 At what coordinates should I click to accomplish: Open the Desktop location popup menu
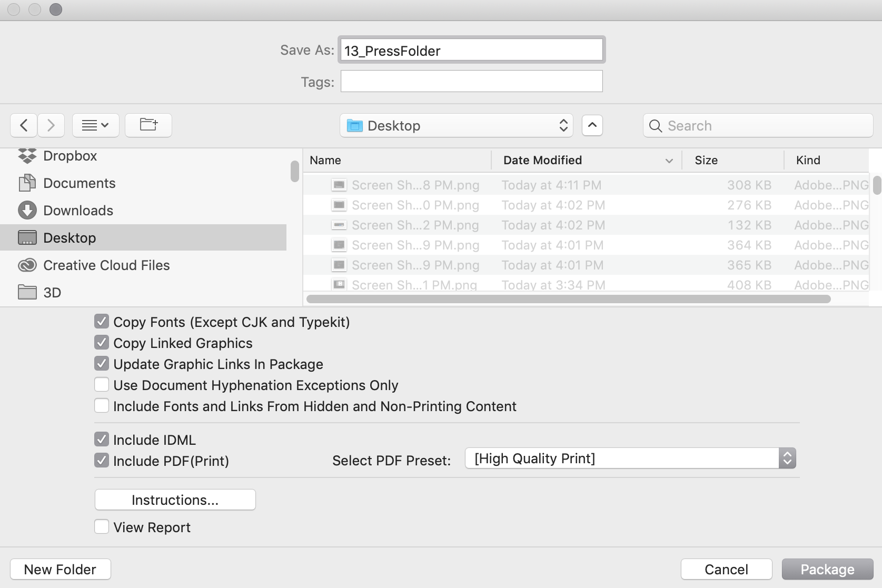[457, 125]
